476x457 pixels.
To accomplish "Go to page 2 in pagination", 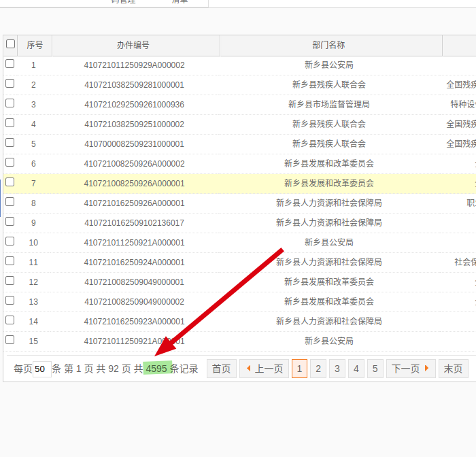I will pos(318,369).
